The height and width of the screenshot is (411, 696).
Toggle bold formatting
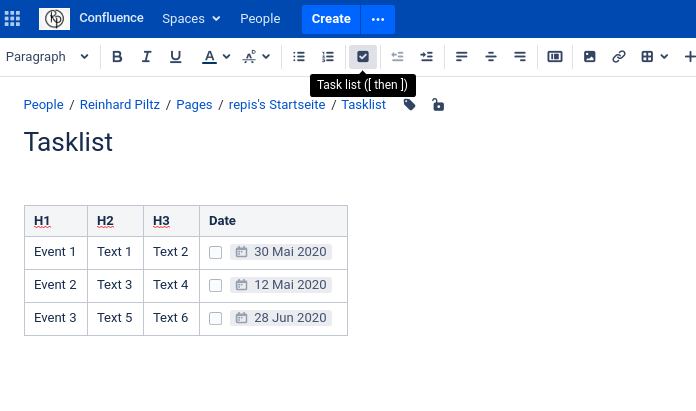pyautogui.click(x=117, y=57)
